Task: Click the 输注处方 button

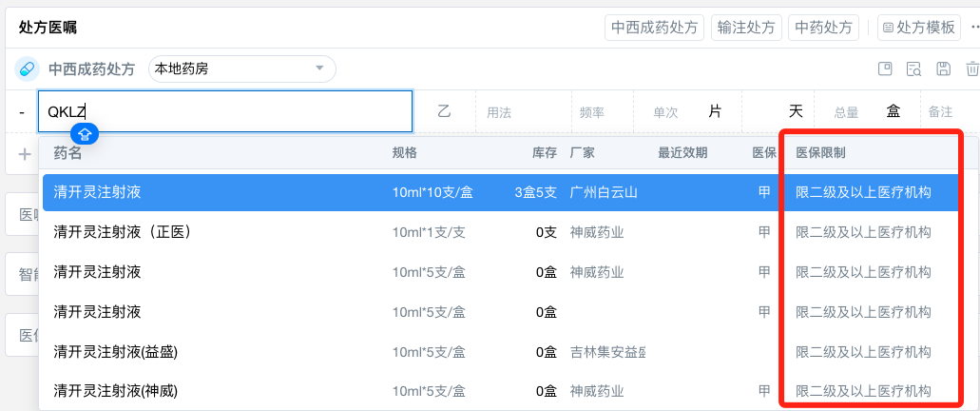Action: pyautogui.click(x=747, y=28)
